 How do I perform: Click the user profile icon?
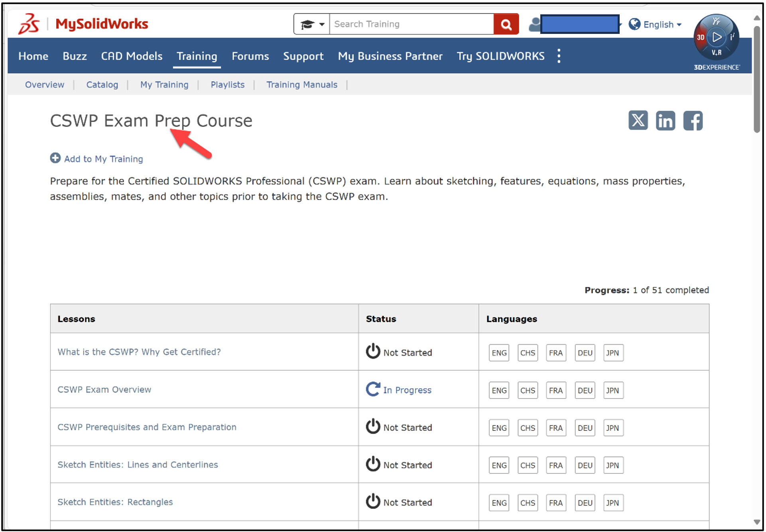point(534,24)
